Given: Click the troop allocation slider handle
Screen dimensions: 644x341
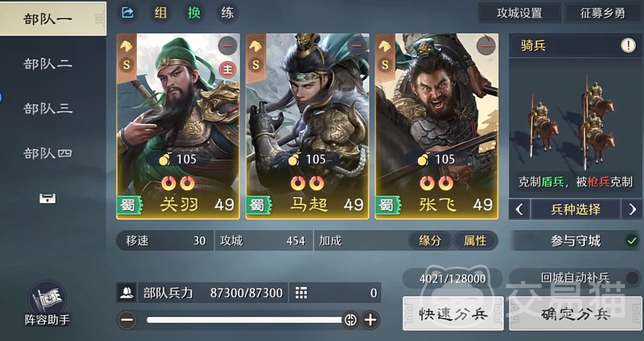Looking at the screenshot, I should coord(350,319).
